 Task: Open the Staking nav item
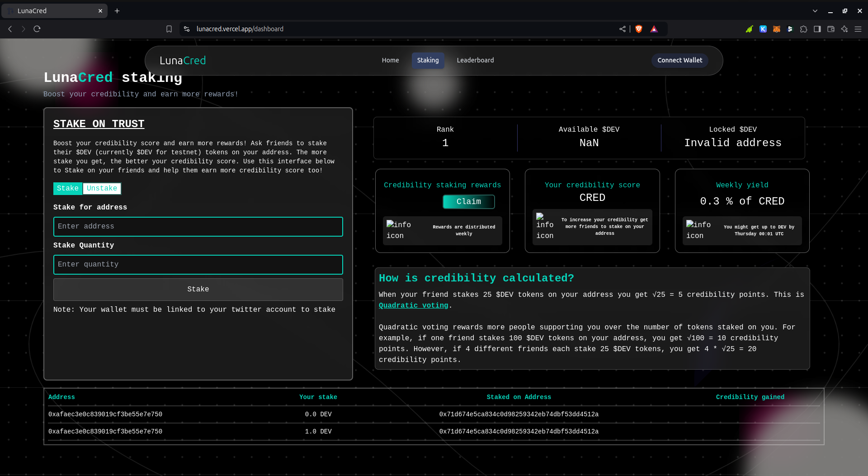(x=428, y=60)
